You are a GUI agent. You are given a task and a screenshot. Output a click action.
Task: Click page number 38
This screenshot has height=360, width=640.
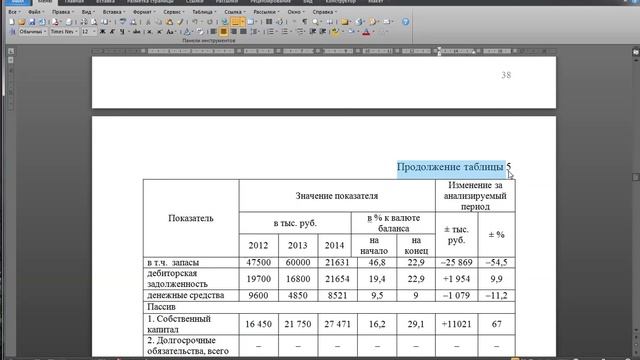point(506,75)
